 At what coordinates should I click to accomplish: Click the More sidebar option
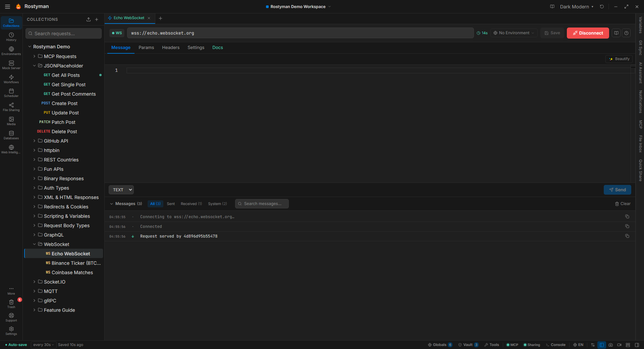point(11,291)
